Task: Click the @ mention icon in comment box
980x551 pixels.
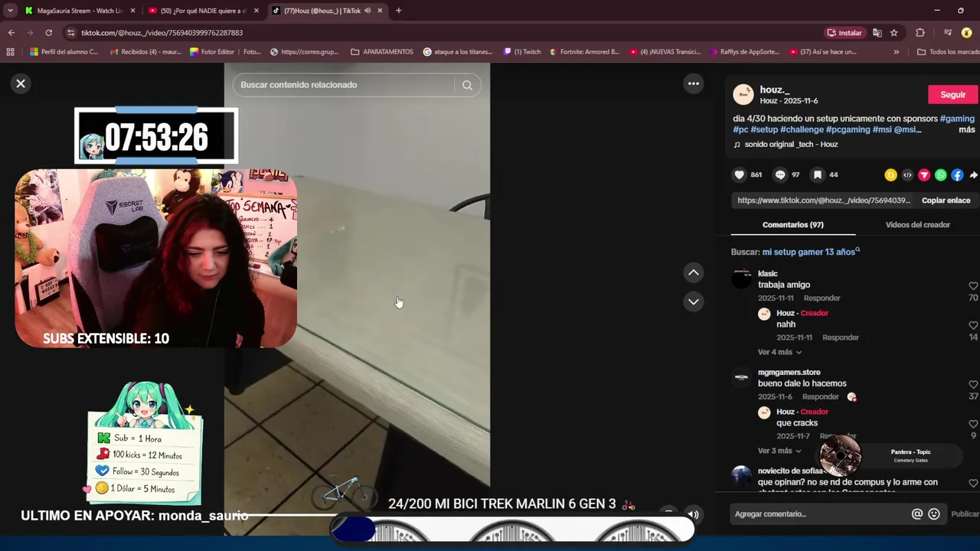Action: click(x=916, y=514)
